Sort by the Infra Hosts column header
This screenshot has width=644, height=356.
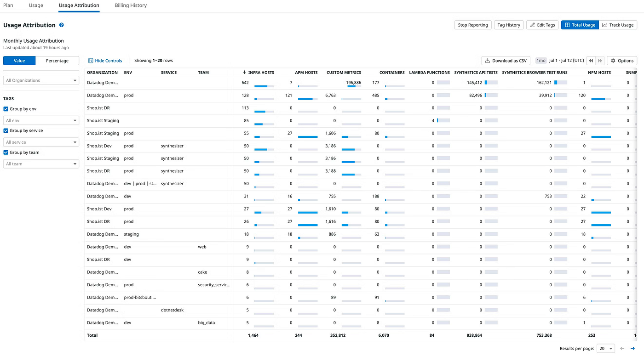click(x=260, y=73)
